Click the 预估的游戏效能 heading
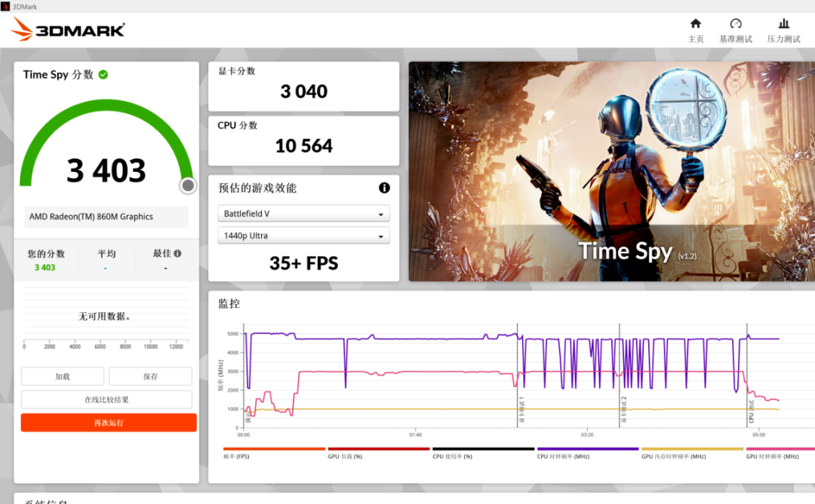This screenshot has height=504, width=815. (x=257, y=188)
